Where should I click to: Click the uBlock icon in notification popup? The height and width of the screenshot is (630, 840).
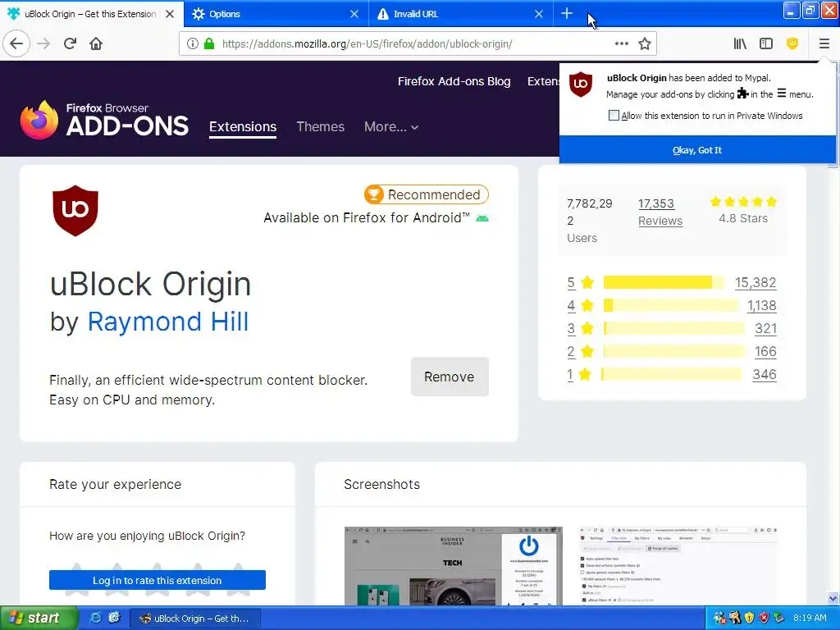tap(580, 84)
